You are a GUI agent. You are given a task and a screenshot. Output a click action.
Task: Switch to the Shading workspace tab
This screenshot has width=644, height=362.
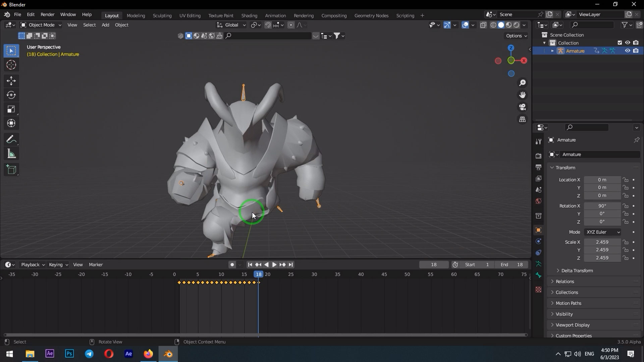coord(249,15)
